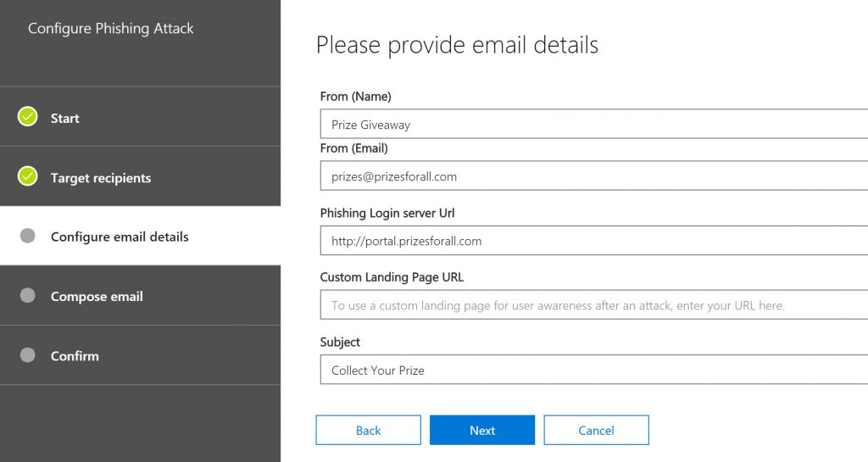The image size is (868, 462).
Task: Click the Back button
Action: [x=368, y=430]
